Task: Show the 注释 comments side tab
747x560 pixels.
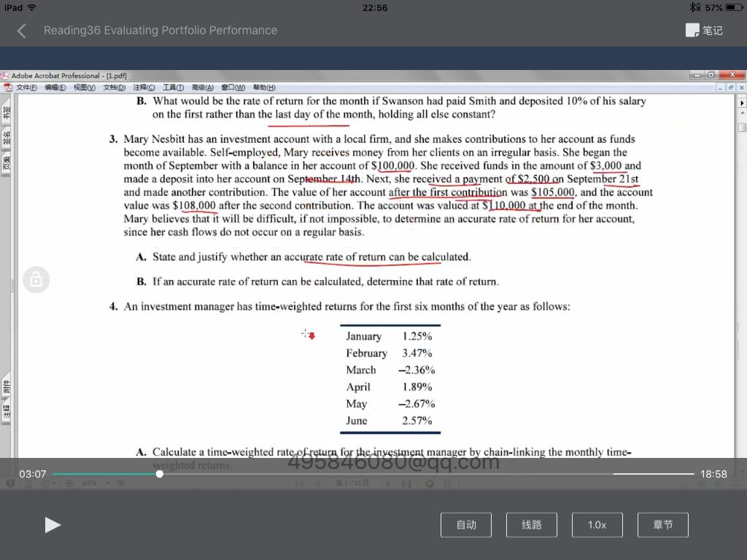Action: (x=6, y=412)
